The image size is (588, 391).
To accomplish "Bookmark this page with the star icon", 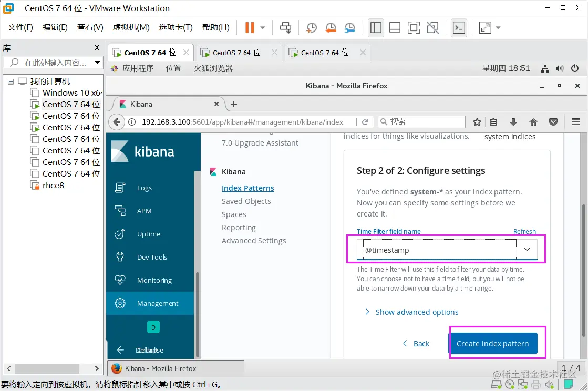I will point(477,122).
